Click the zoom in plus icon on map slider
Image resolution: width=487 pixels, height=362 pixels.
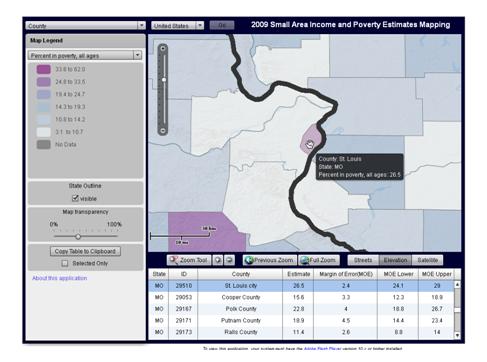[x=163, y=49]
